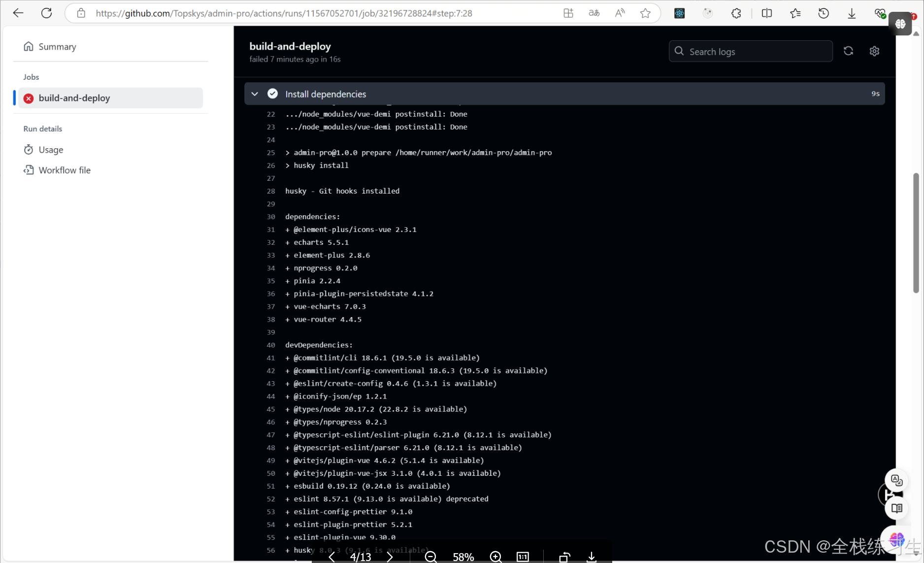Viewport: 924px width, 563px height.
Task: Click the '+ pinia 2.2.4' log line
Action: click(313, 281)
